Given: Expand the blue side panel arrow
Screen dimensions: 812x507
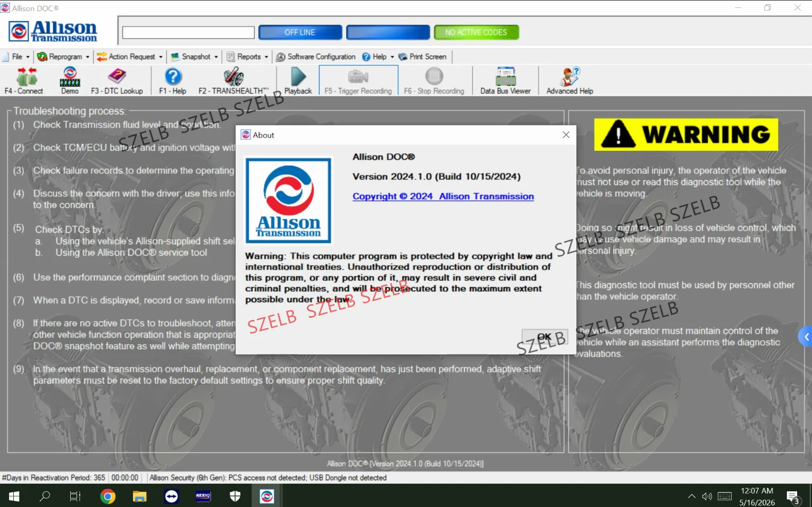Looking at the screenshot, I should click(806, 337).
